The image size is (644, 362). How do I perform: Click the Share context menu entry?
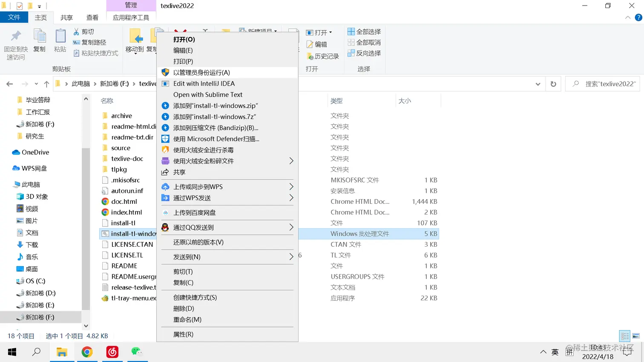(227, 172)
